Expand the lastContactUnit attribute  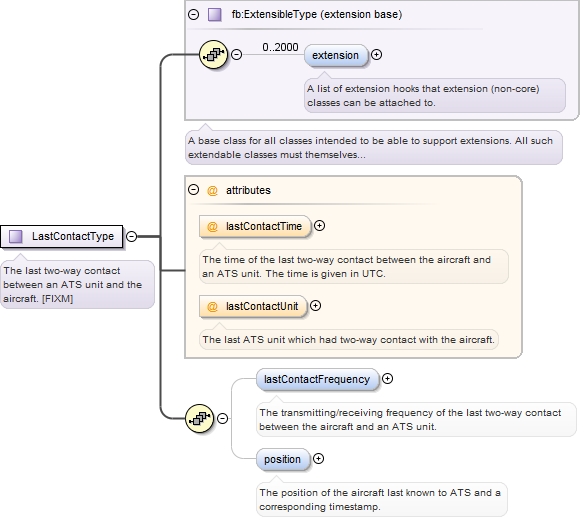pyautogui.click(x=315, y=306)
